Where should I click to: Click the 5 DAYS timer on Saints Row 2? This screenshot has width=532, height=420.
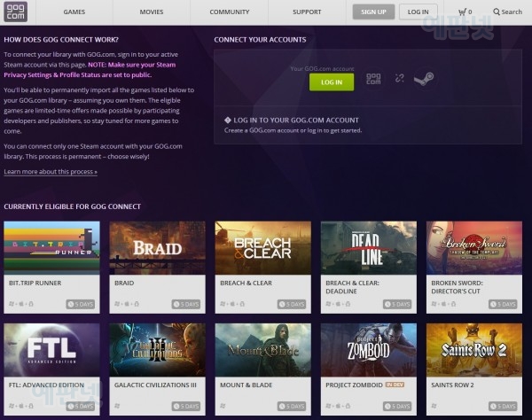(503, 406)
